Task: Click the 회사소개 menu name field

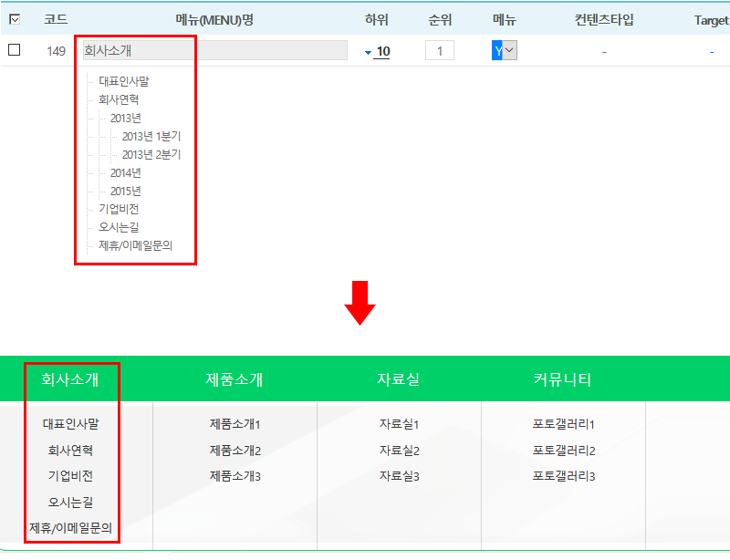Action: (214, 51)
